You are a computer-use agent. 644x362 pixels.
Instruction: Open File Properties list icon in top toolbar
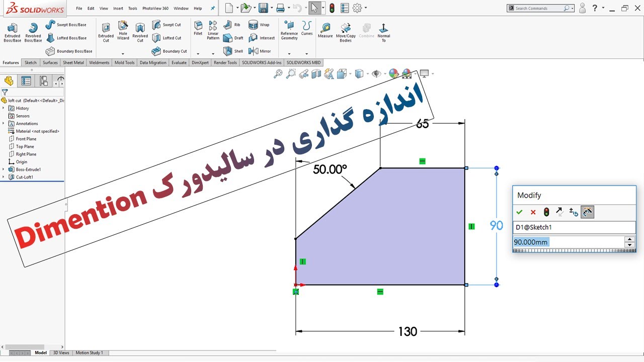(x=345, y=8)
